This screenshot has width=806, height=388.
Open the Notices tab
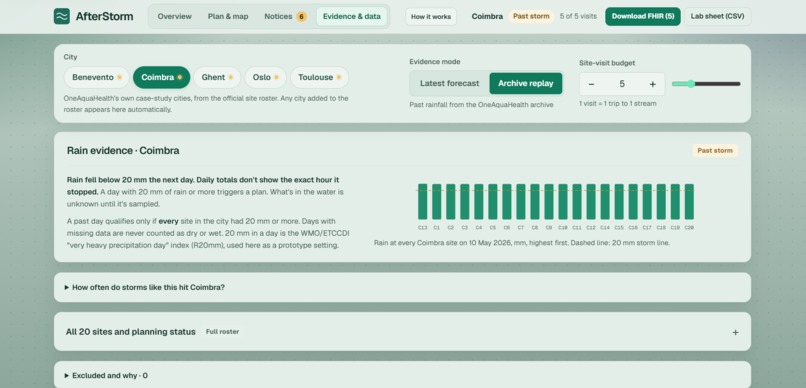click(x=285, y=16)
